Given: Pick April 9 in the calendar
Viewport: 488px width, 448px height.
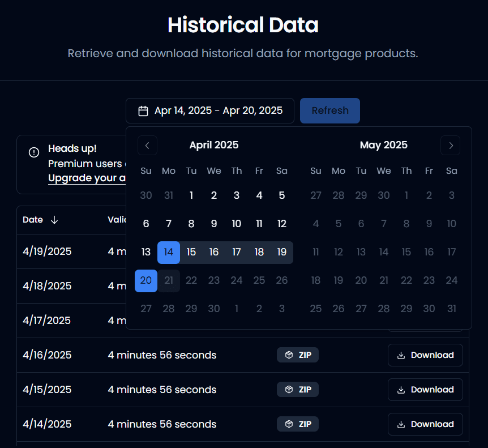Looking at the screenshot, I should tap(214, 224).
